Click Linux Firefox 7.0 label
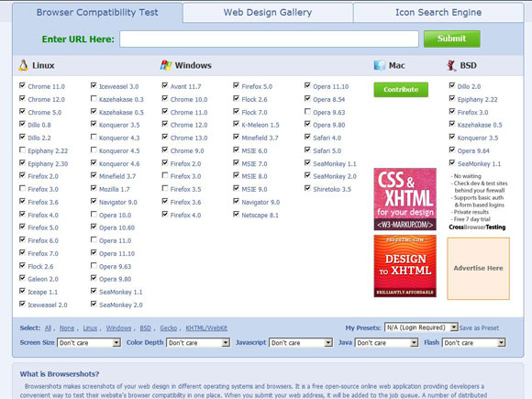 pyautogui.click(x=43, y=253)
